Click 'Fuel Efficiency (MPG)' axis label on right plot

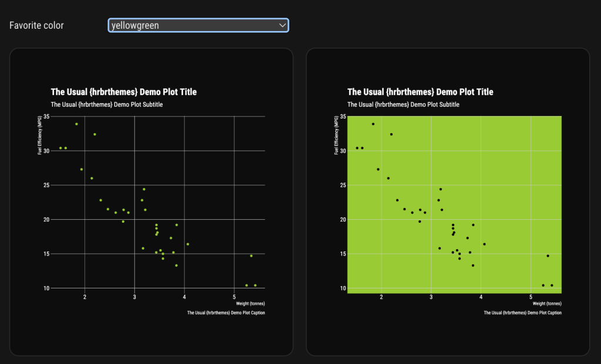click(x=336, y=135)
